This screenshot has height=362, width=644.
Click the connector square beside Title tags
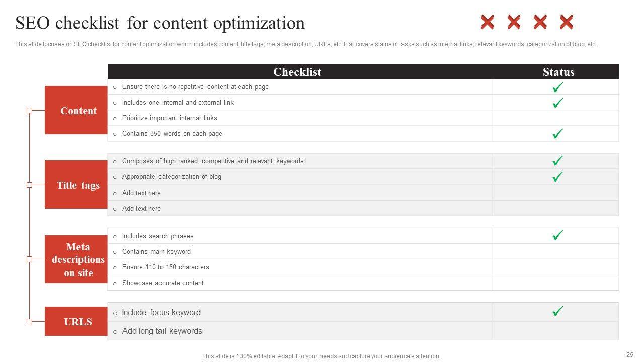tap(29, 185)
